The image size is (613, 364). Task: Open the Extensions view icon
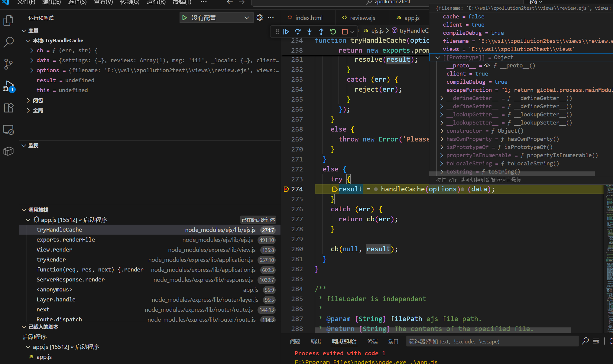(x=8, y=108)
